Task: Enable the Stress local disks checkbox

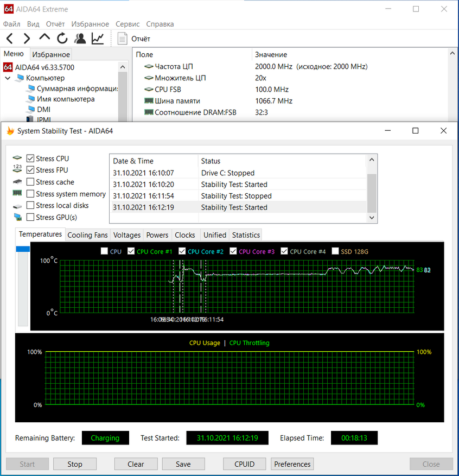Action: coord(30,205)
